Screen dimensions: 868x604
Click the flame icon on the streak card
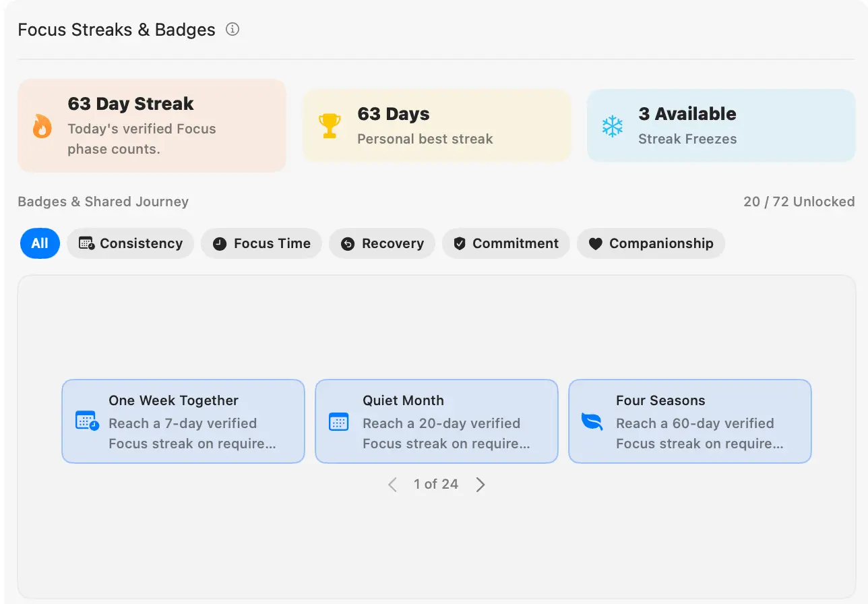(42, 126)
